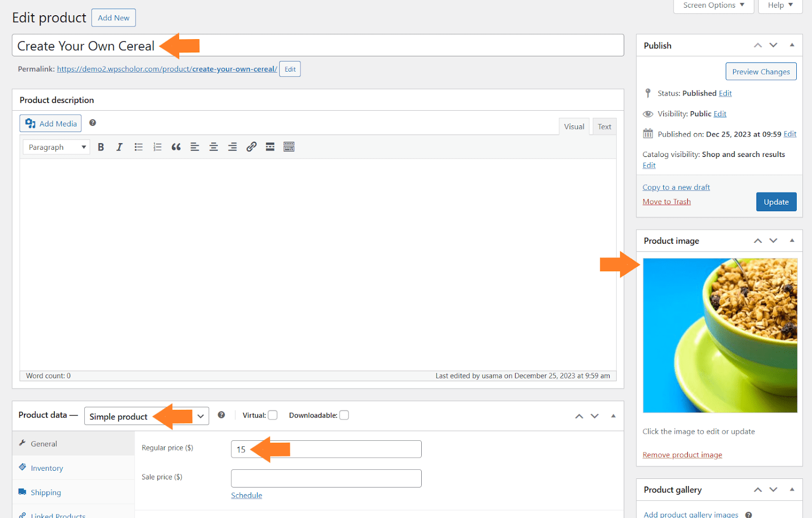Click the Add New product button

[x=114, y=18]
